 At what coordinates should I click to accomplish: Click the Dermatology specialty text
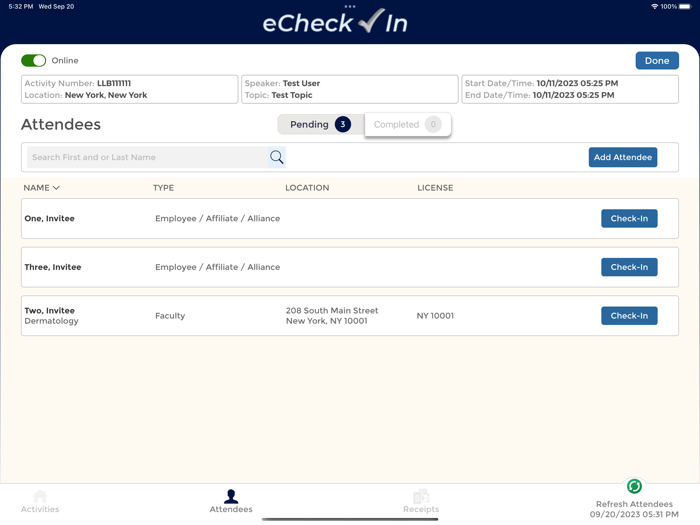(51, 321)
